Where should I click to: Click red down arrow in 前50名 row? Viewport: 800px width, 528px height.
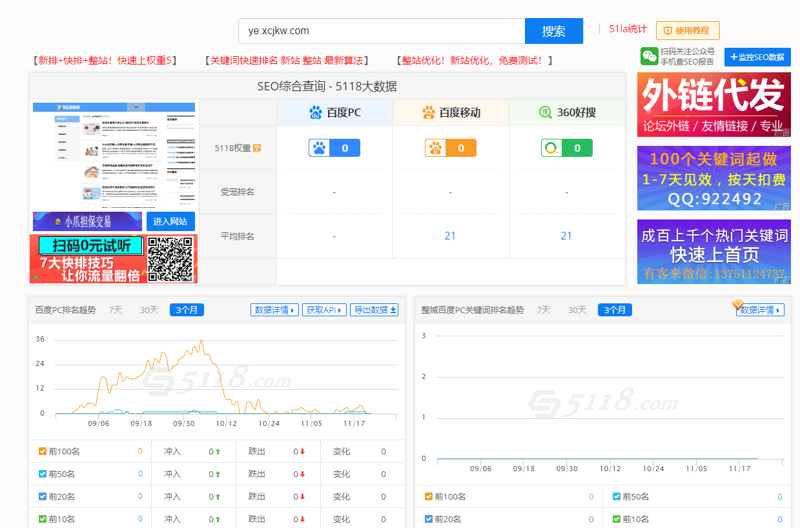(303, 474)
